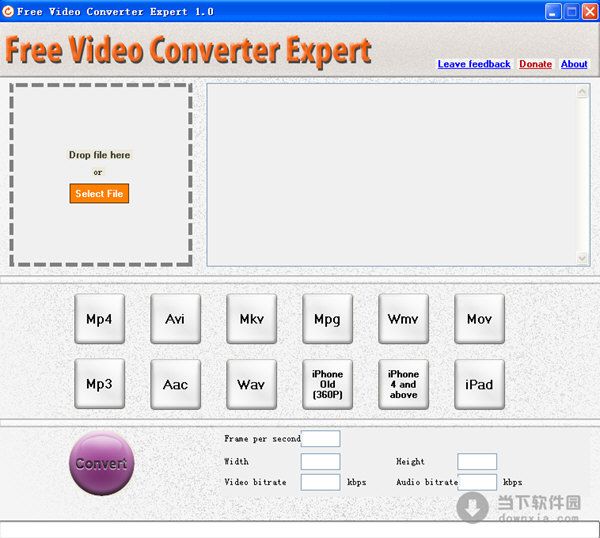Image resolution: width=600 pixels, height=538 pixels.
Task: Focus the Frame per second field
Action: coord(321,439)
